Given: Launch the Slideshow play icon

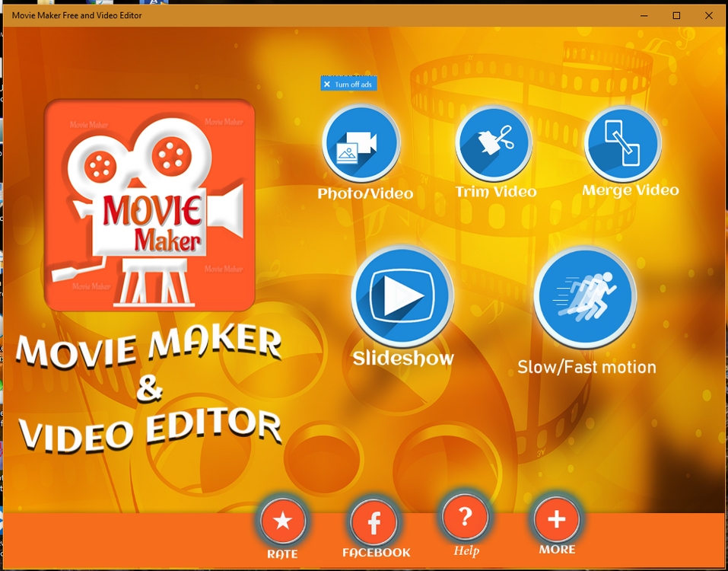Looking at the screenshot, I should [402, 295].
